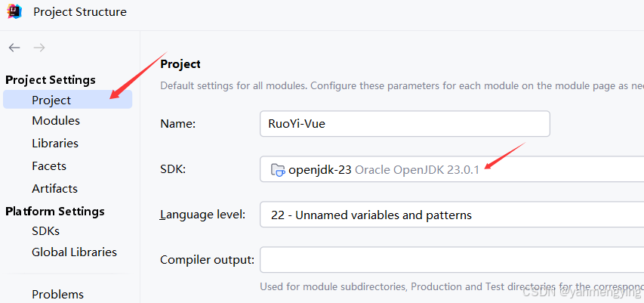Click the Project Structure window title

point(80,11)
